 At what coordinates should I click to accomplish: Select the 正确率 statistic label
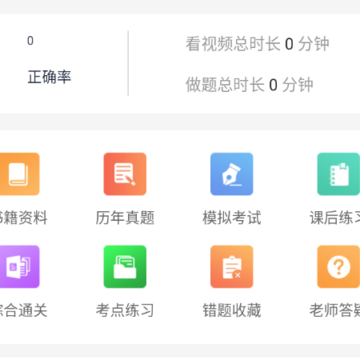[49, 77]
